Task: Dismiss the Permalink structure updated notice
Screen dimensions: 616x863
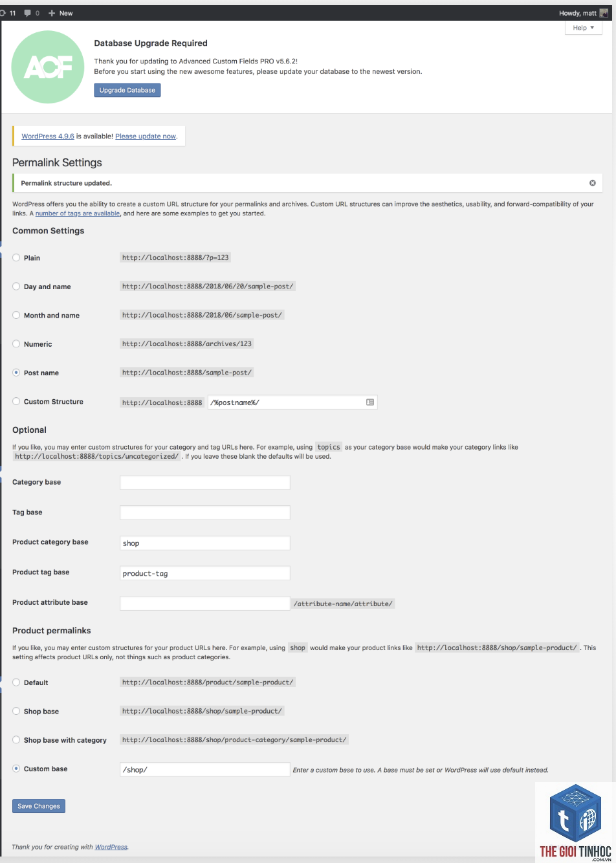Action: tap(592, 183)
